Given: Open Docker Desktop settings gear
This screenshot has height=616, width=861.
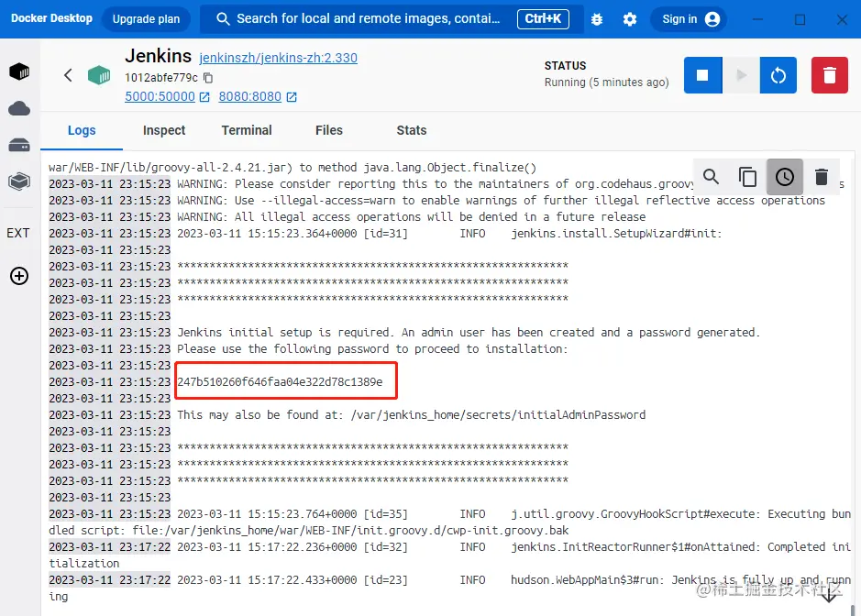Looking at the screenshot, I should click(x=630, y=19).
